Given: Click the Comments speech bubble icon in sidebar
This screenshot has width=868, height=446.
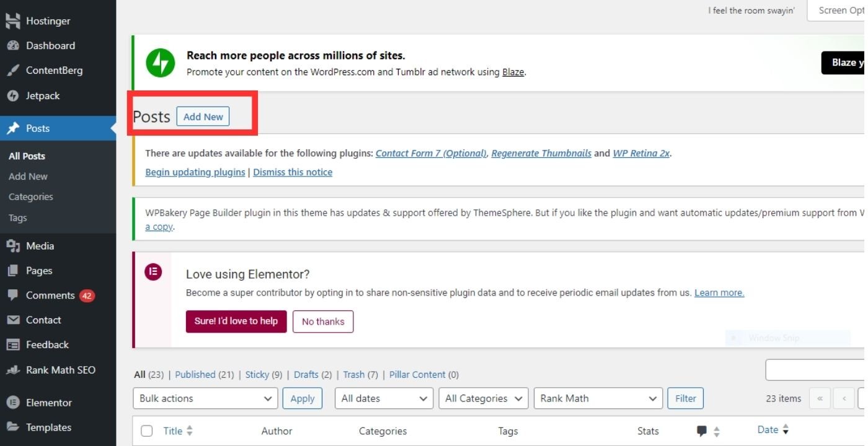Looking at the screenshot, I should point(12,295).
